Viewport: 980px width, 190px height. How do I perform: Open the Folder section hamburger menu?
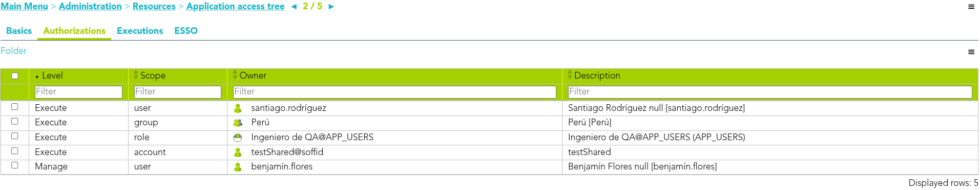(x=971, y=52)
